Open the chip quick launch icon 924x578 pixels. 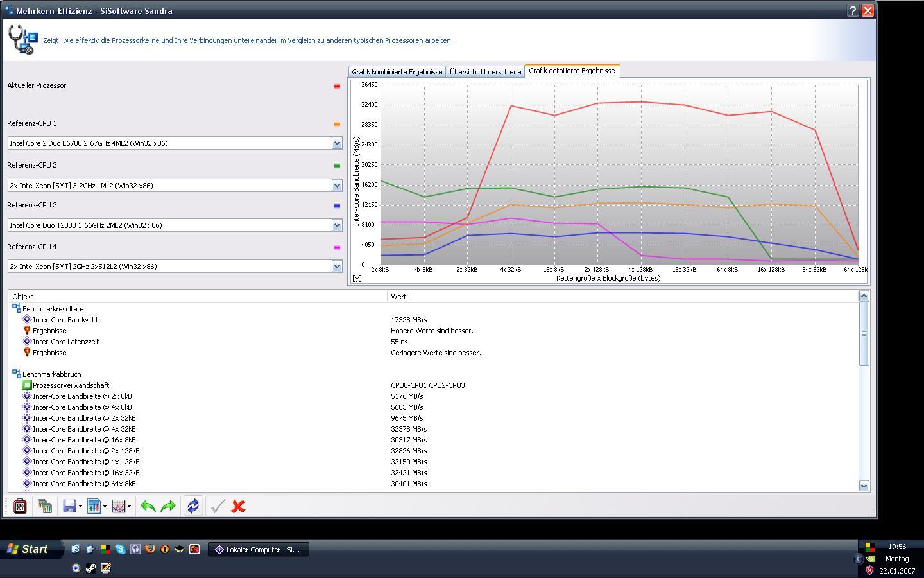tap(180, 549)
